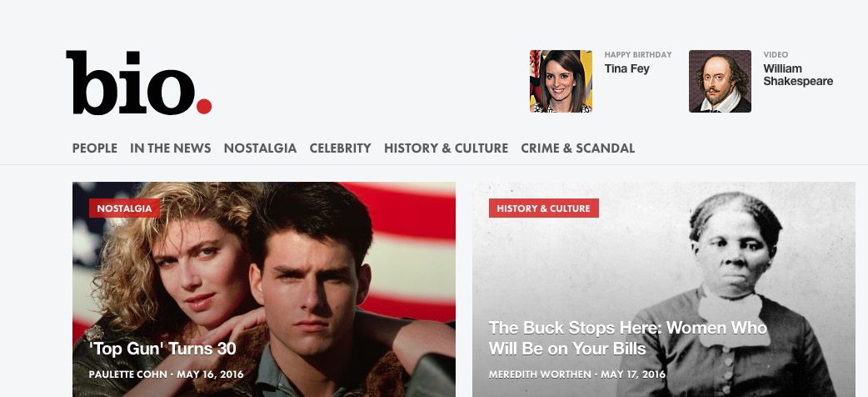Click the Tina Fey name link

click(x=626, y=68)
